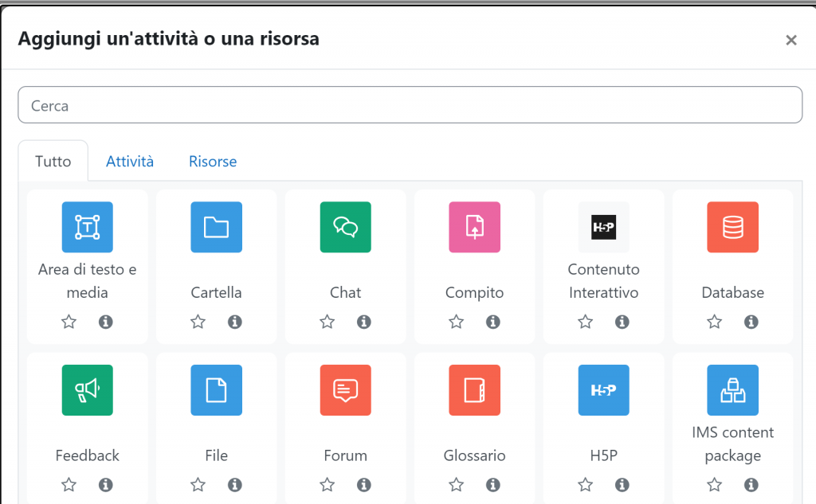816x504 pixels.
Task: Pick the IMS content package icon
Action: (x=733, y=390)
